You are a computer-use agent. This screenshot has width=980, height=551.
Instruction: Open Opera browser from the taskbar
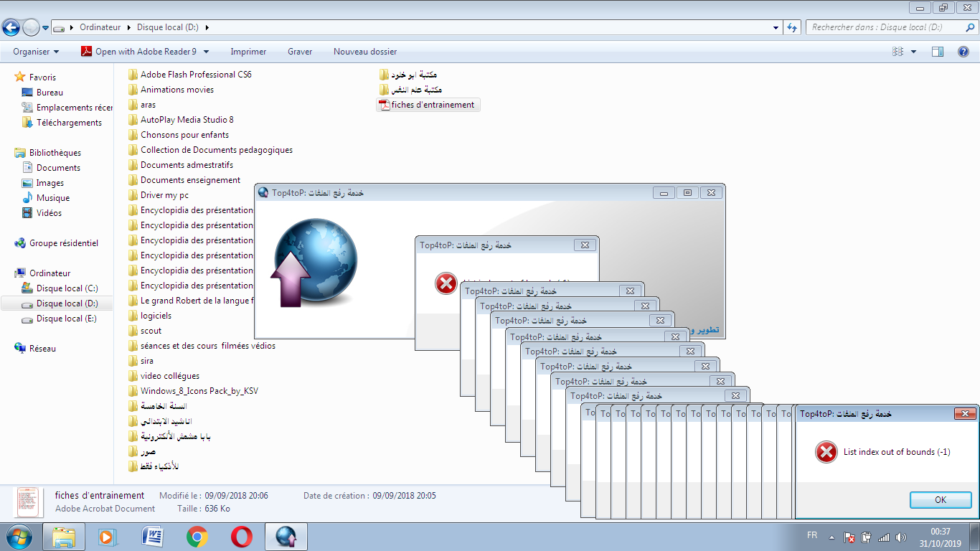click(242, 537)
